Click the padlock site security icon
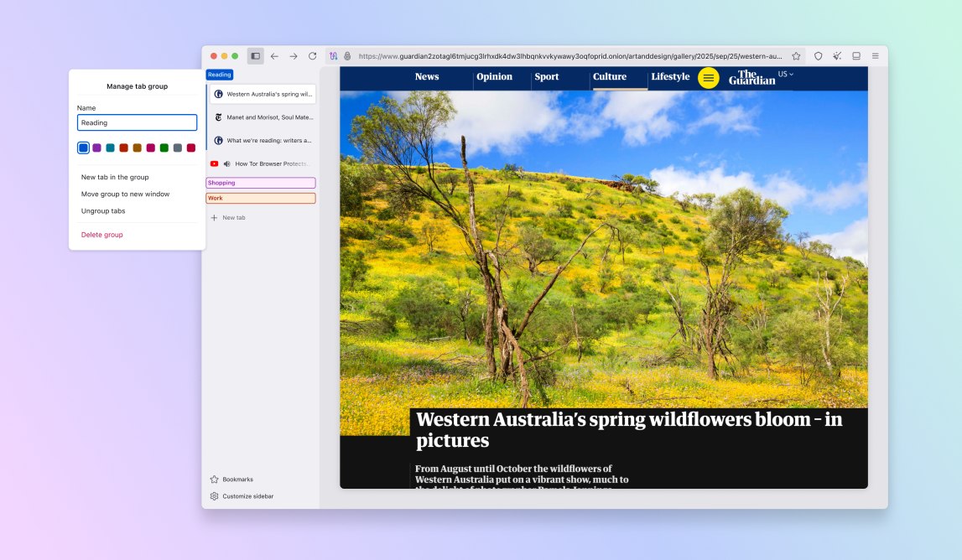This screenshot has width=962, height=560. coord(346,55)
